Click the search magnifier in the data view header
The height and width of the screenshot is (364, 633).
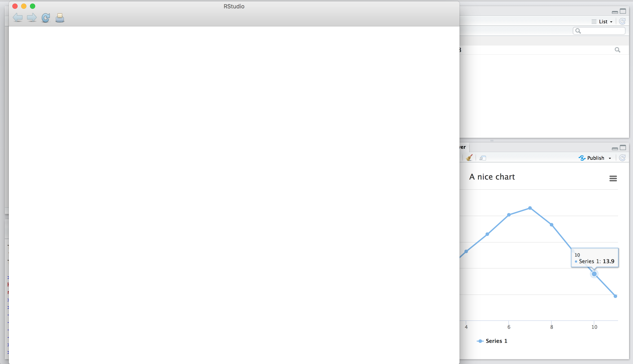point(617,50)
